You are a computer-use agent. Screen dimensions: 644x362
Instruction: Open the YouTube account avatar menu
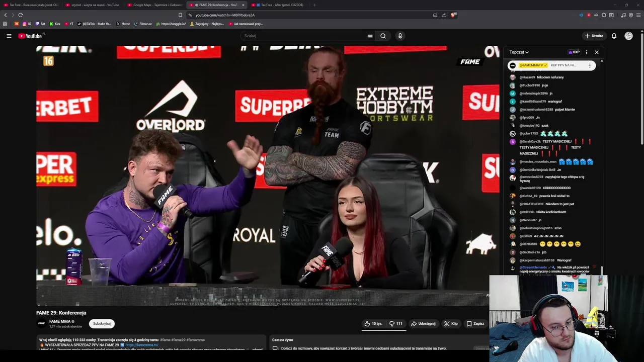(628, 36)
